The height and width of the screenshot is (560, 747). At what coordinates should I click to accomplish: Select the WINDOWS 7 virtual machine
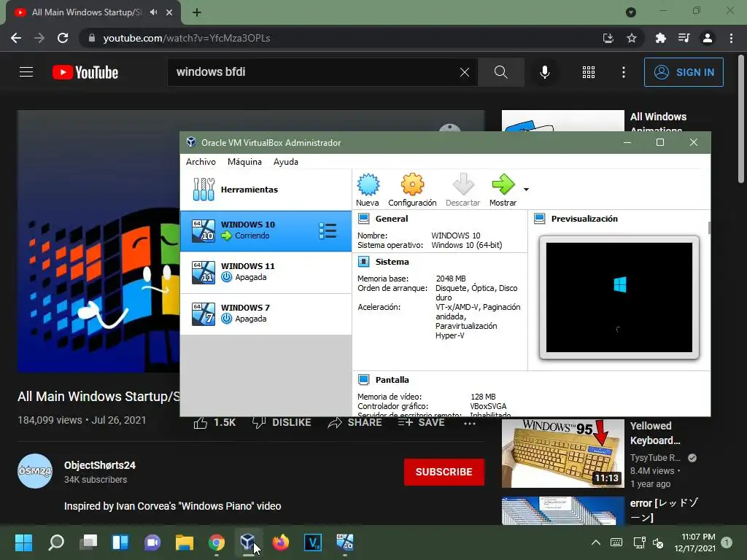(266, 314)
